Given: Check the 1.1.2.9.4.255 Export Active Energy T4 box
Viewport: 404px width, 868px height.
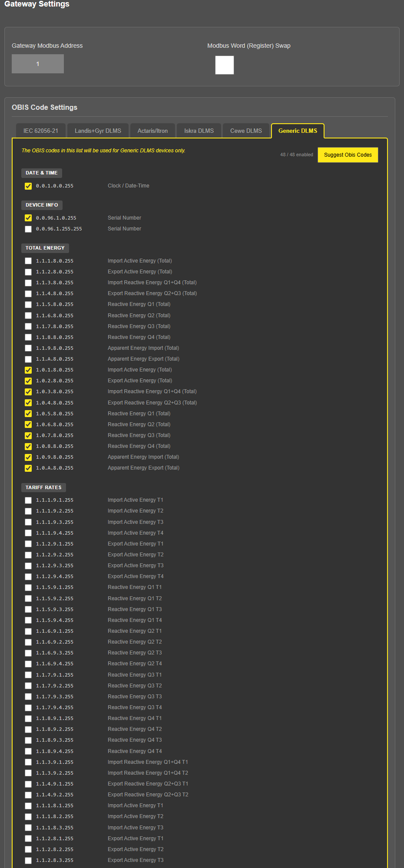Looking at the screenshot, I should pyautogui.click(x=28, y=577).
